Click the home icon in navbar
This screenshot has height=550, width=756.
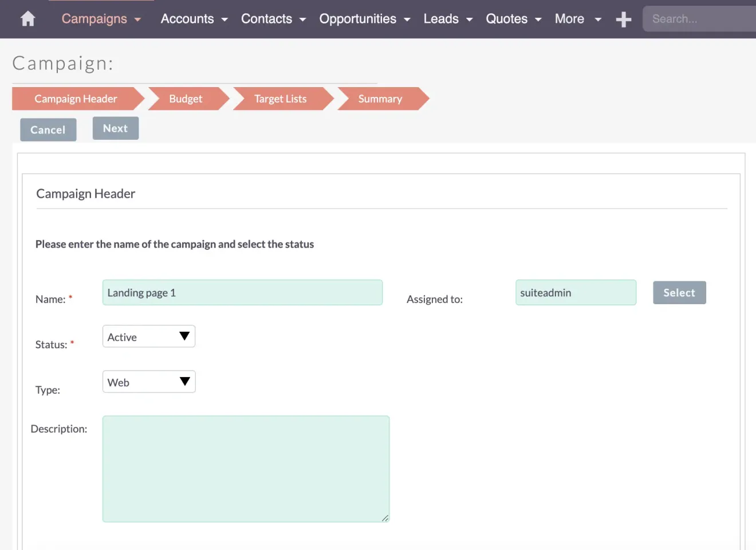(x=27, y=19)
